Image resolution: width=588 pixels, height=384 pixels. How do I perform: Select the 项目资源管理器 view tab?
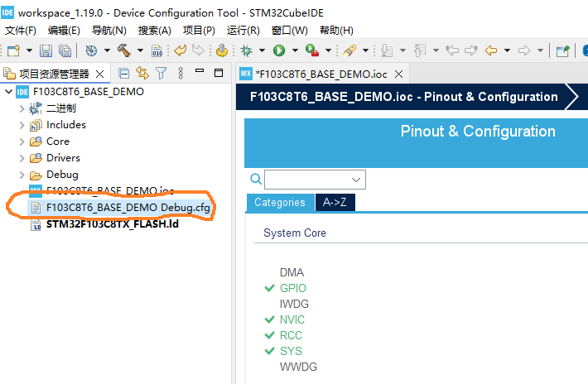click(x=54, y=74)
